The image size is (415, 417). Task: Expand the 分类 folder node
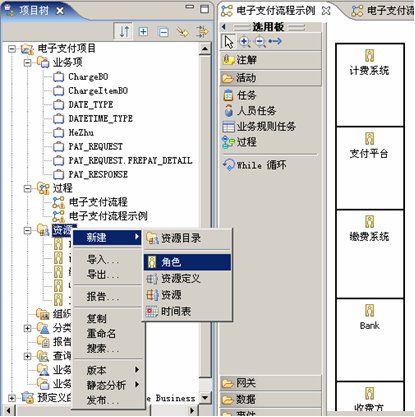coord(28,328)
